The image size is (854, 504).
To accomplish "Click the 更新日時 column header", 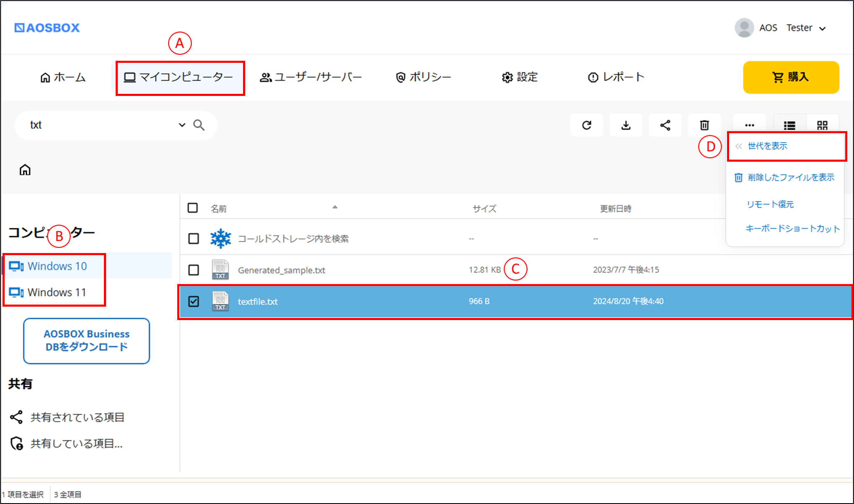I will [x=616, y=209].
